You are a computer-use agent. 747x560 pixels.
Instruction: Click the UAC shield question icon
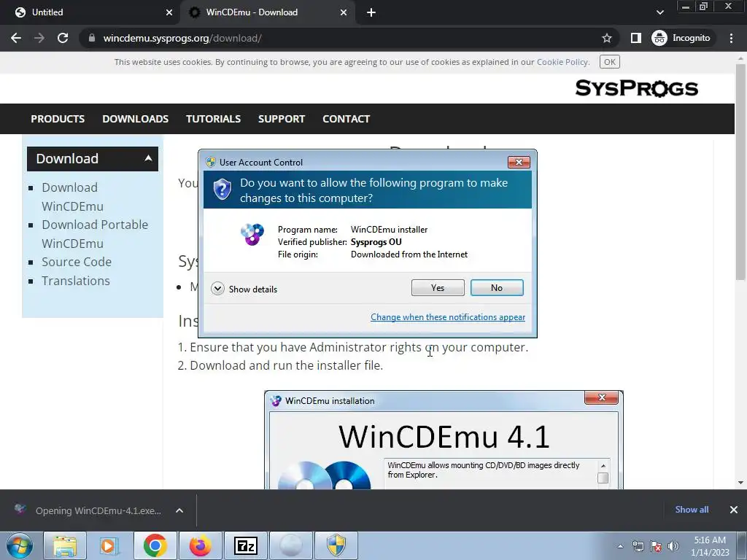(222, 190)
